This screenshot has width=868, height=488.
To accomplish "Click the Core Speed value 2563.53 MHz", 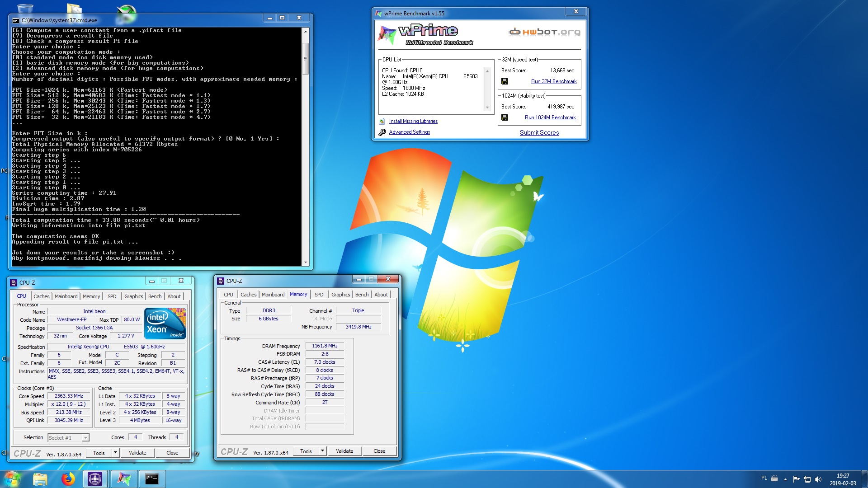I will [x=69, y=396].
